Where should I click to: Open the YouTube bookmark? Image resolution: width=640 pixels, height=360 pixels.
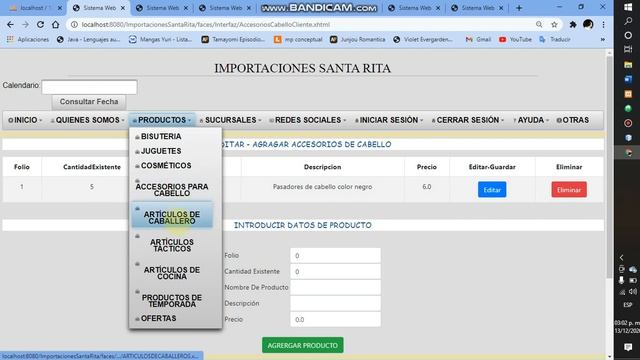click(x=515, y=40)
